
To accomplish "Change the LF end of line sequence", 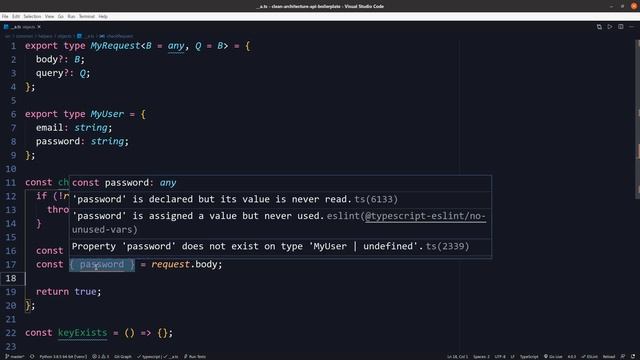I will pos(512,356).
